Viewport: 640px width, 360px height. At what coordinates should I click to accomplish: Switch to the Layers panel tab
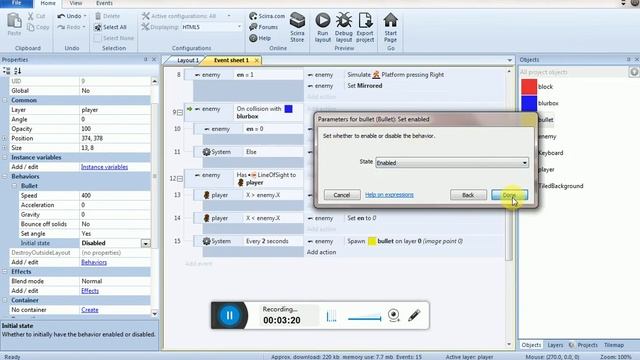coord(555,345)
